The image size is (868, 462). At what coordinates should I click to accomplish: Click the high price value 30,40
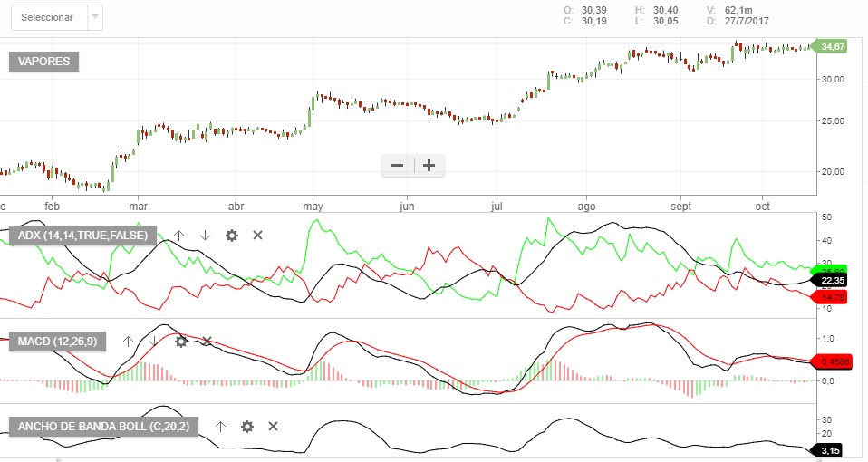tap(665, 11)
